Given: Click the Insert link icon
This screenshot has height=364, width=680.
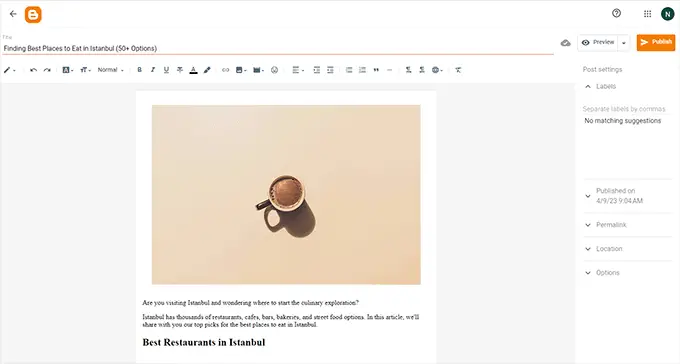Looking at the screenshot, I should (225, 70).
